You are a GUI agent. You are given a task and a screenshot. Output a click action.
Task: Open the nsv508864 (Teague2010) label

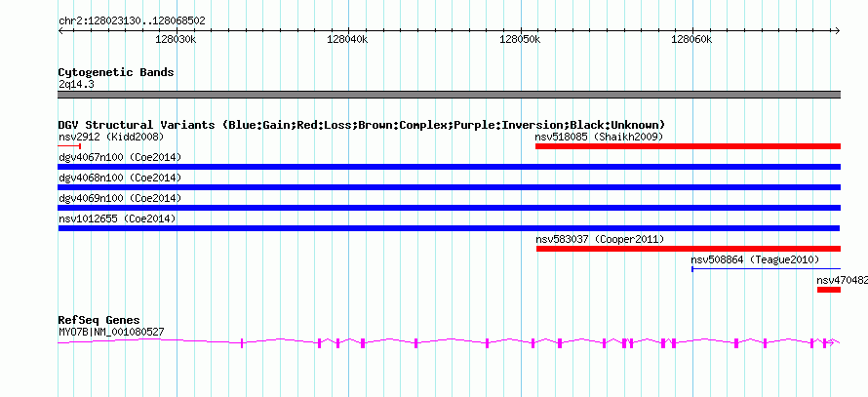click(x=755, y=259)
